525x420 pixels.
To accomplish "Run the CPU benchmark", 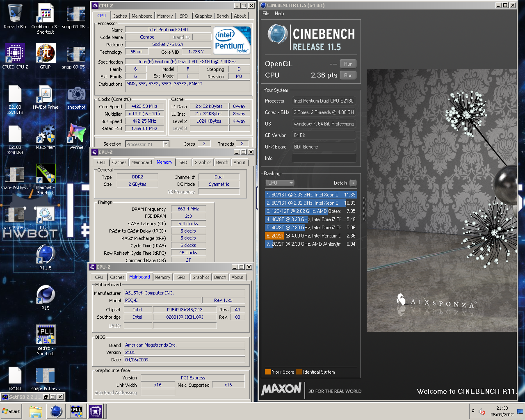I will [x=348, y=75].
